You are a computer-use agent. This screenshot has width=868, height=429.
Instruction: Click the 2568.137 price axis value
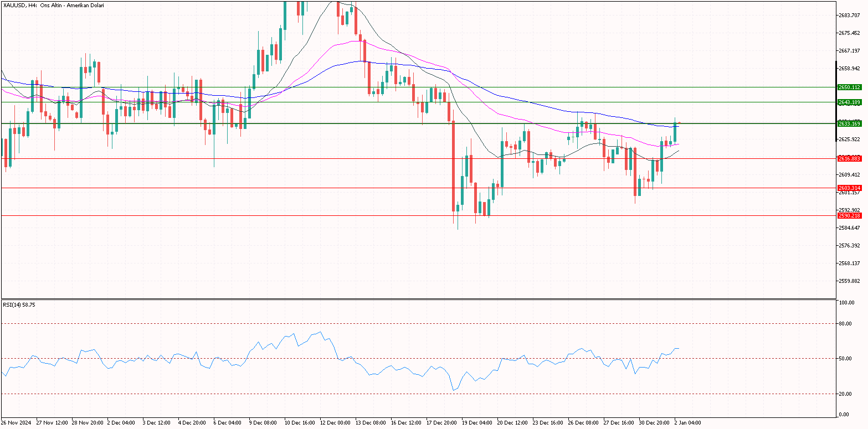point(849,263)
